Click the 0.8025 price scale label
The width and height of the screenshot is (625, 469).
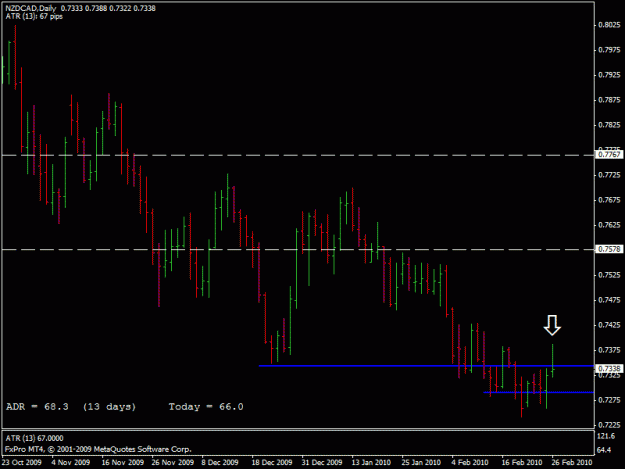pos(609,25)
